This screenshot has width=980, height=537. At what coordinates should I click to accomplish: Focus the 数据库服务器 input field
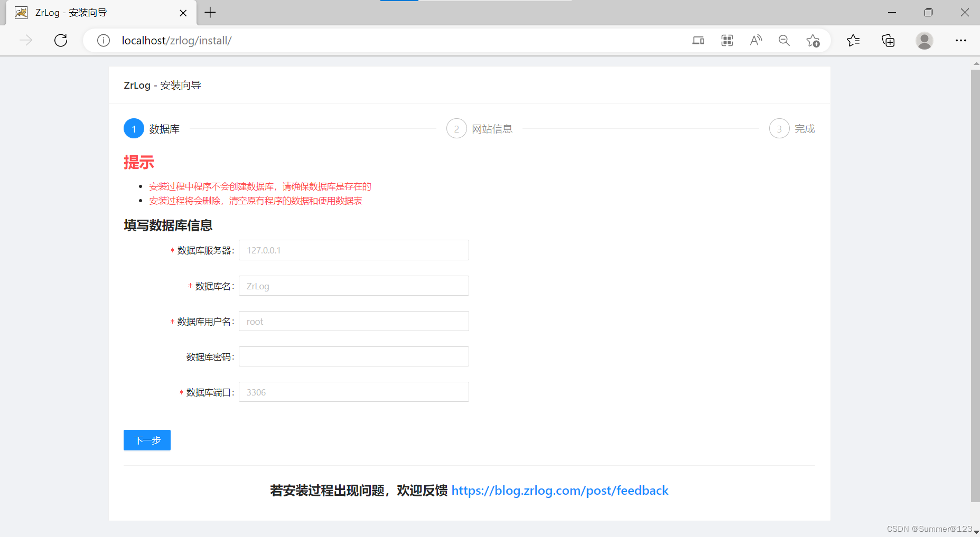[x=354, y=250]
